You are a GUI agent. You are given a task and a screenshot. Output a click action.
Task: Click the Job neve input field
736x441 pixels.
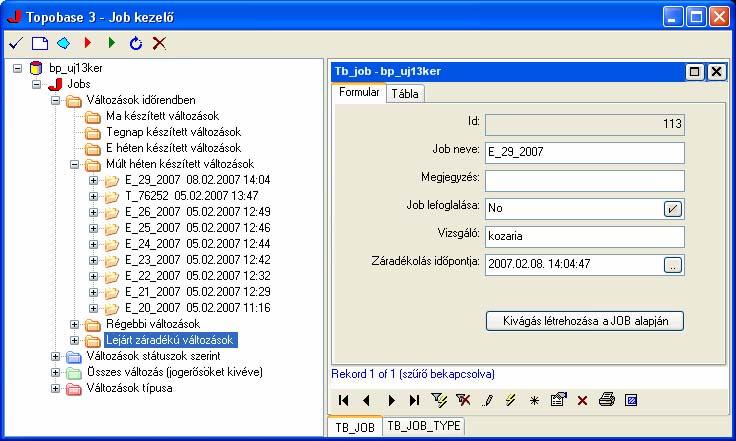pyautogui.click(x=585, y=152)
